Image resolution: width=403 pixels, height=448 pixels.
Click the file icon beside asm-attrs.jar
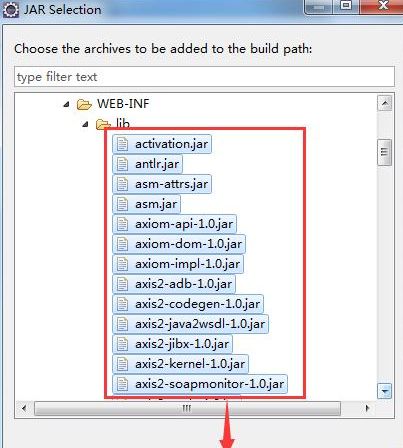[122, 184]
